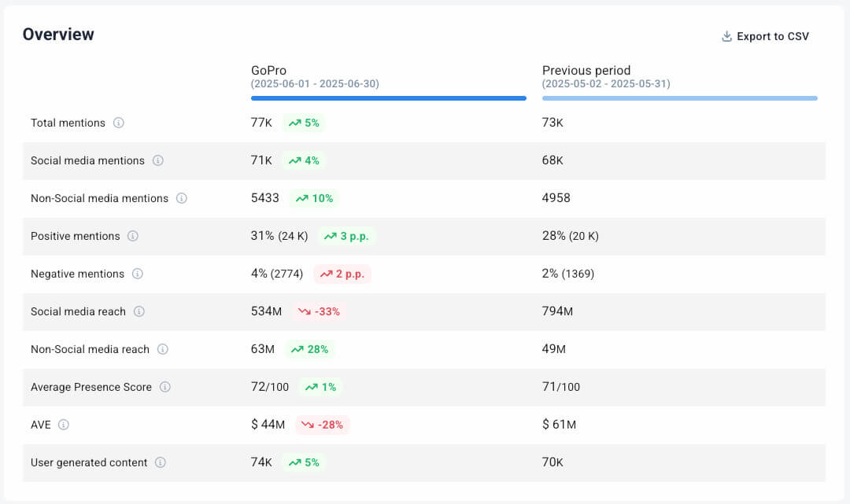Click the 73K previous total mentions value
The width and height of the screenshot is (850, 504).
[x=552, y=123]
